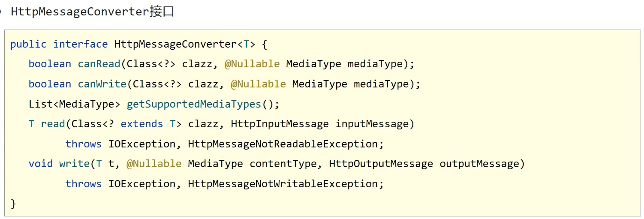Click the 'void' keyword before write

pos(41,164)
